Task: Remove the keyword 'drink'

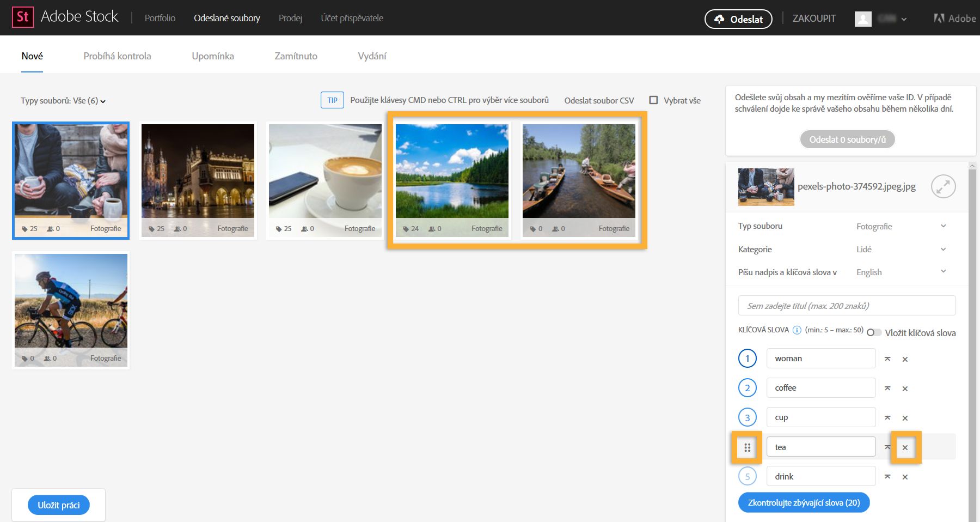Action: coord(905,477)
